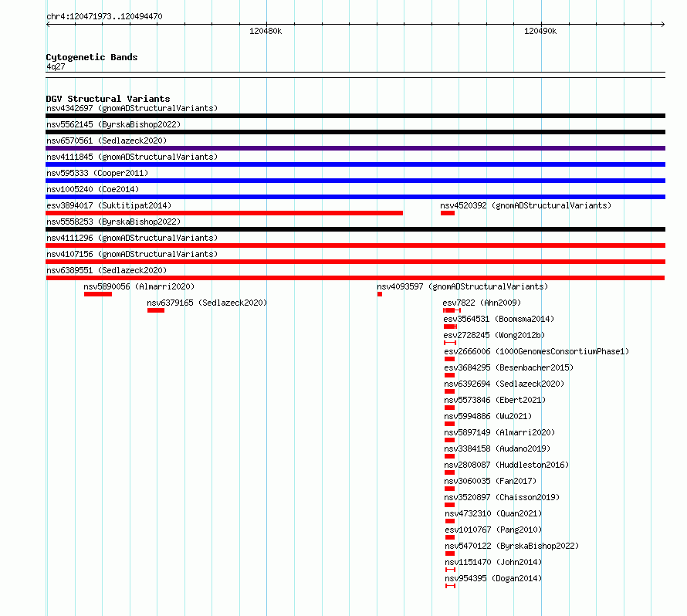This screenshot has height=616, width=687.
Task: Open nsv6389551 (Sedlazeck2020) label
Action: [x=107, y=270]
